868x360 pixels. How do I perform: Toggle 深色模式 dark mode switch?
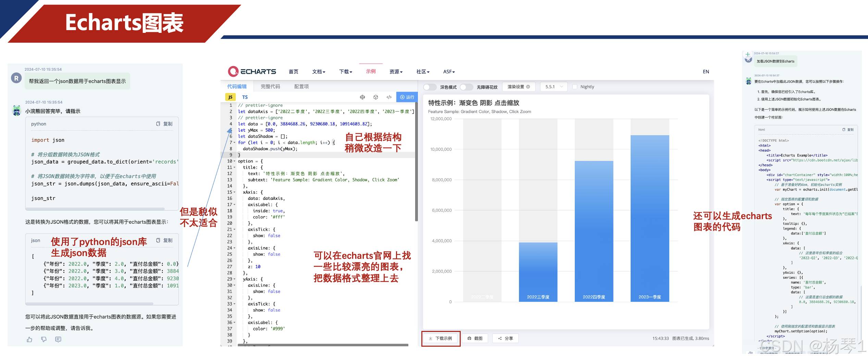tap(430, 87)
